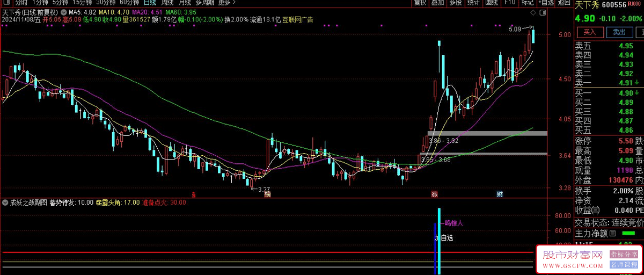Click the 叠加 overlay button
The image size is (644, 275).
(437, 3)
